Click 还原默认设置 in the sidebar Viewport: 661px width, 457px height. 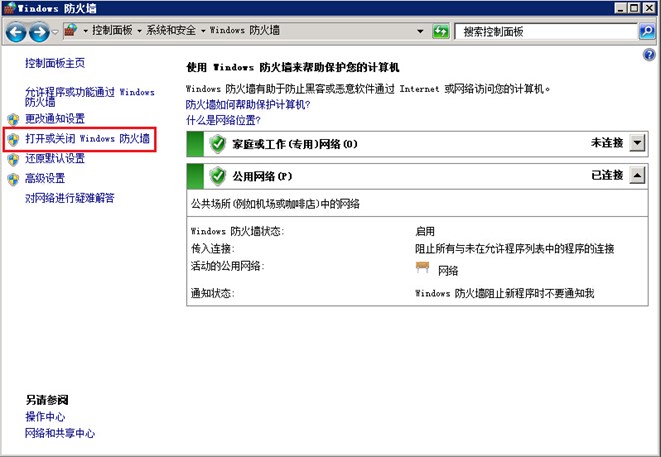(x=55, y=159)
